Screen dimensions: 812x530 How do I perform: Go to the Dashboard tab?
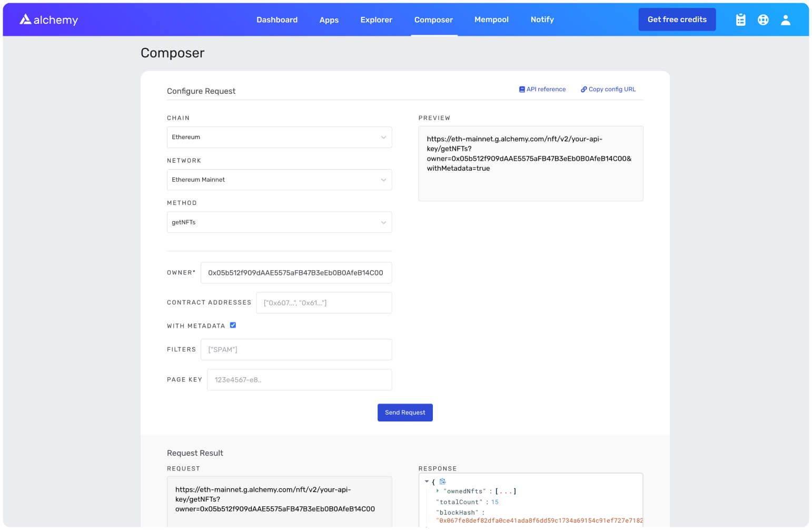[277, 19]
